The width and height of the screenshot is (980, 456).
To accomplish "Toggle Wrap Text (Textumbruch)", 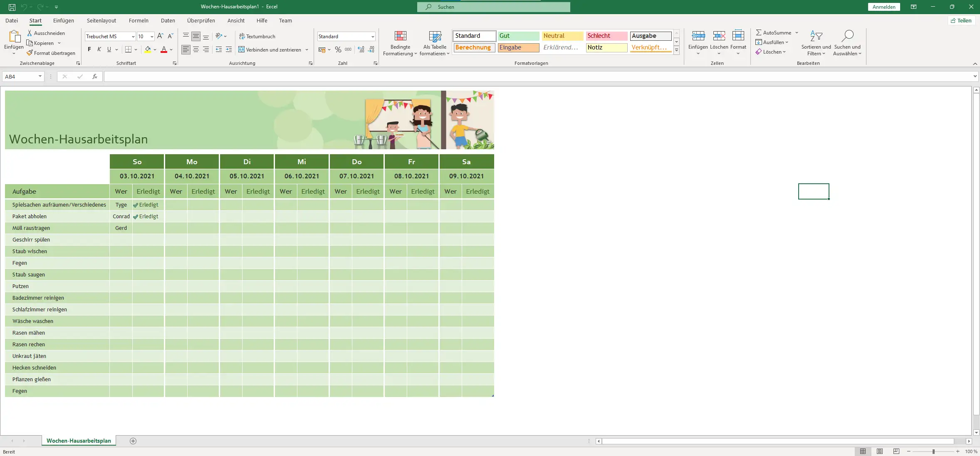I will point(257,36).
